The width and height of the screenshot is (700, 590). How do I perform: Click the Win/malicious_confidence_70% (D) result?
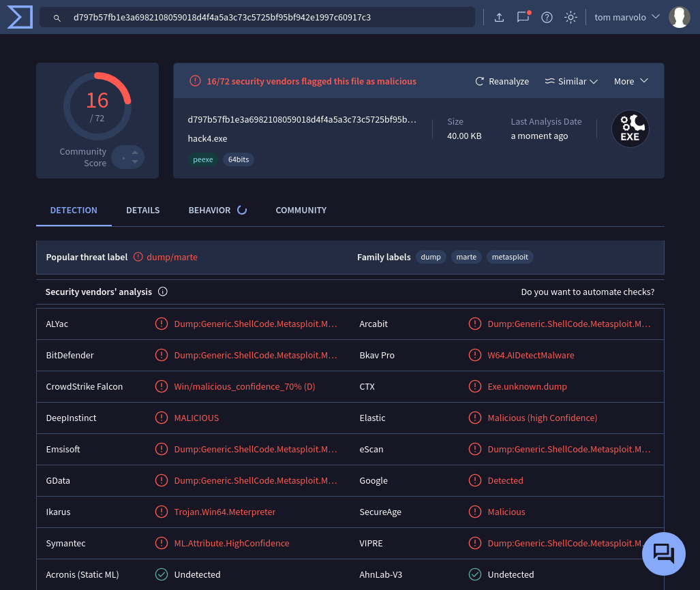[245, 386]
